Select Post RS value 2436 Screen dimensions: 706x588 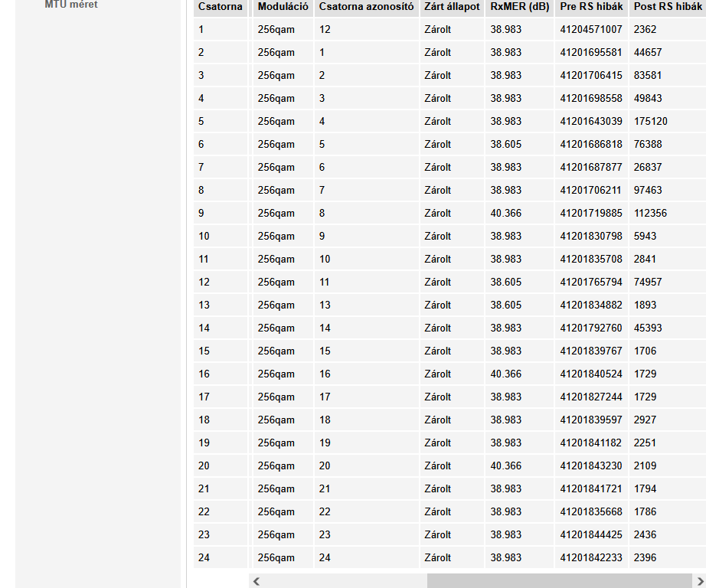click(645, 534)
